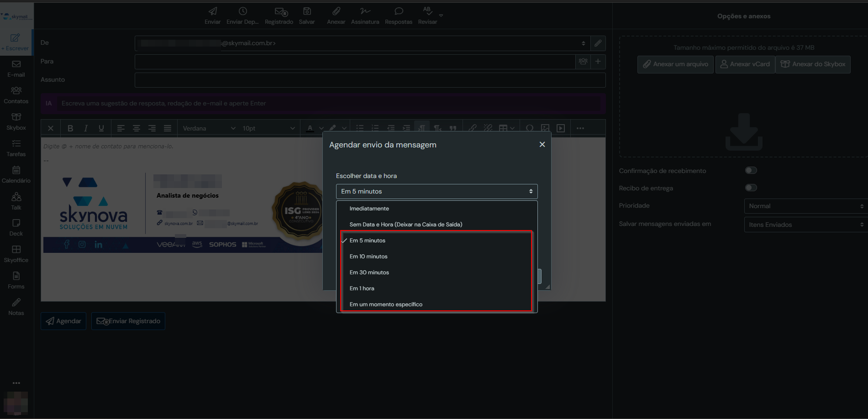Click the Assinatura toolbar icon
Viewport: 868px width, 419px height.
[365, 15]
